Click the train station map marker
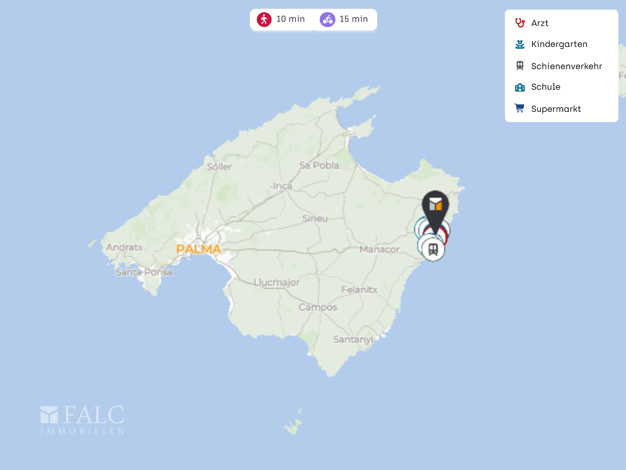 pos(433,250)
